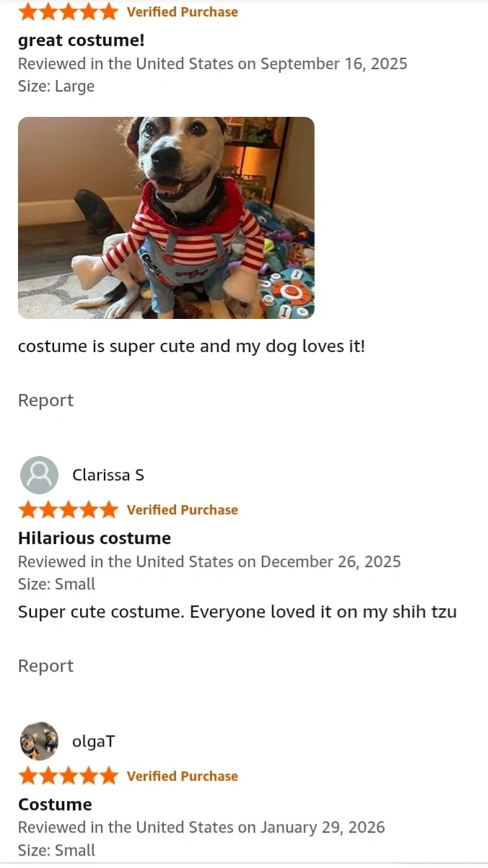488x868 pixels.
Task: Click the September 16, 2025 review date line
Action: pos(213,63)
